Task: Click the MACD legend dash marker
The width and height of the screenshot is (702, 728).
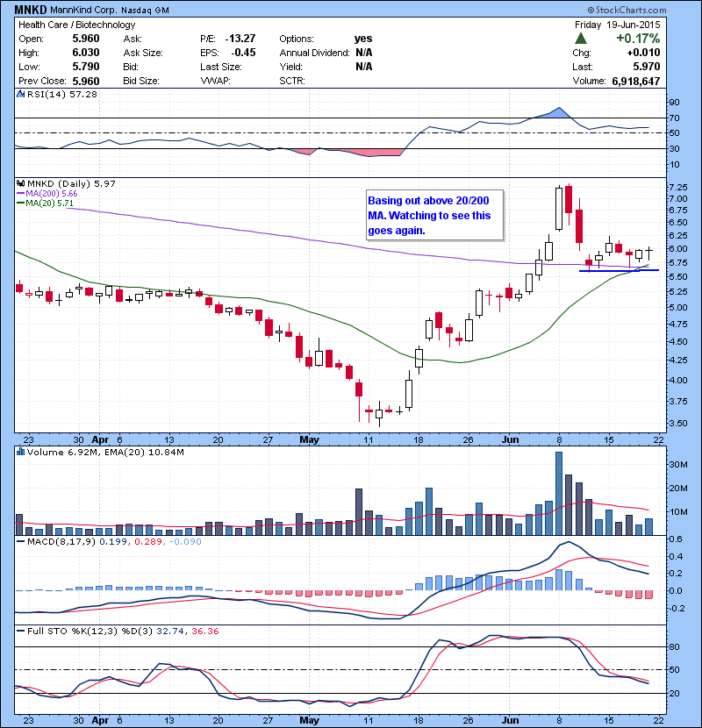Action: pos(20,541)
